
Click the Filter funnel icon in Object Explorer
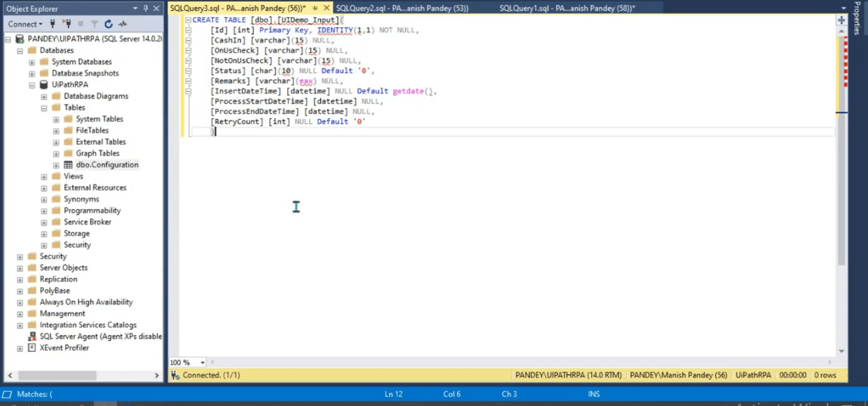(94, 24)
